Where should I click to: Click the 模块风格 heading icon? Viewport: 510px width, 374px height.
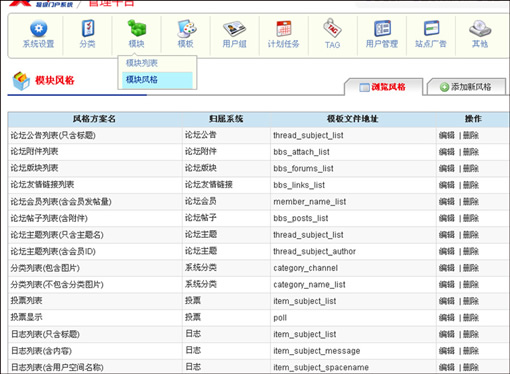[x=21, y=81]
